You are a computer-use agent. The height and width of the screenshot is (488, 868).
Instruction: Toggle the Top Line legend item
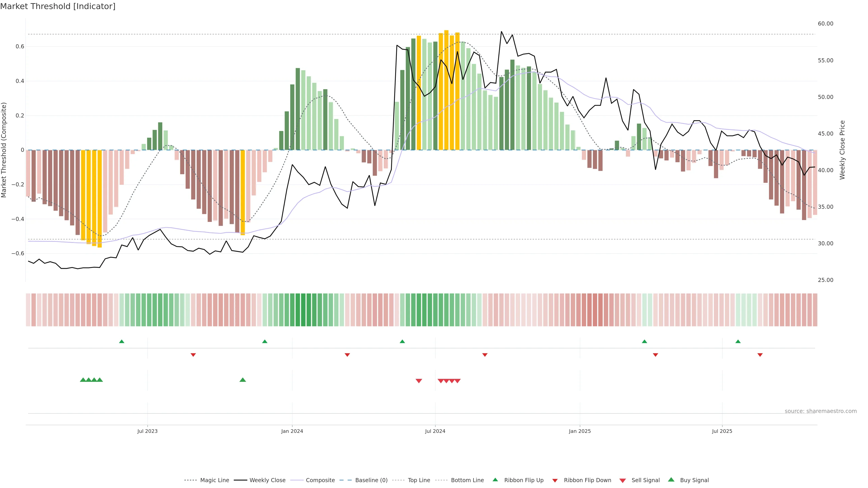point(419,480)
